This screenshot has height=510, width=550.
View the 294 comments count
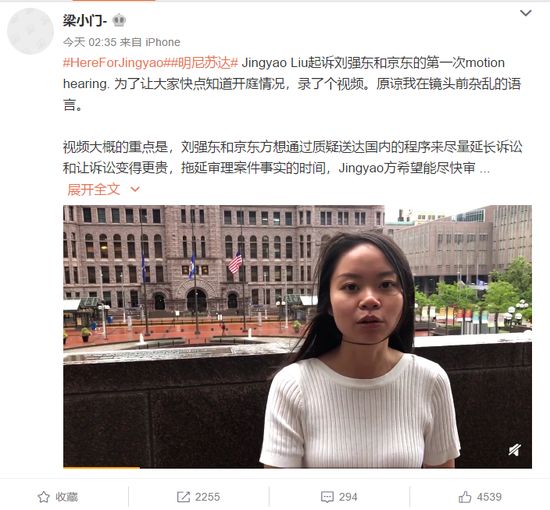(x=348, y=497)
